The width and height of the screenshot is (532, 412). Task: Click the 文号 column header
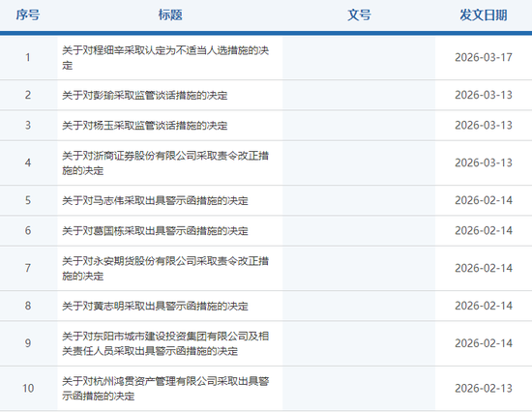359,15
